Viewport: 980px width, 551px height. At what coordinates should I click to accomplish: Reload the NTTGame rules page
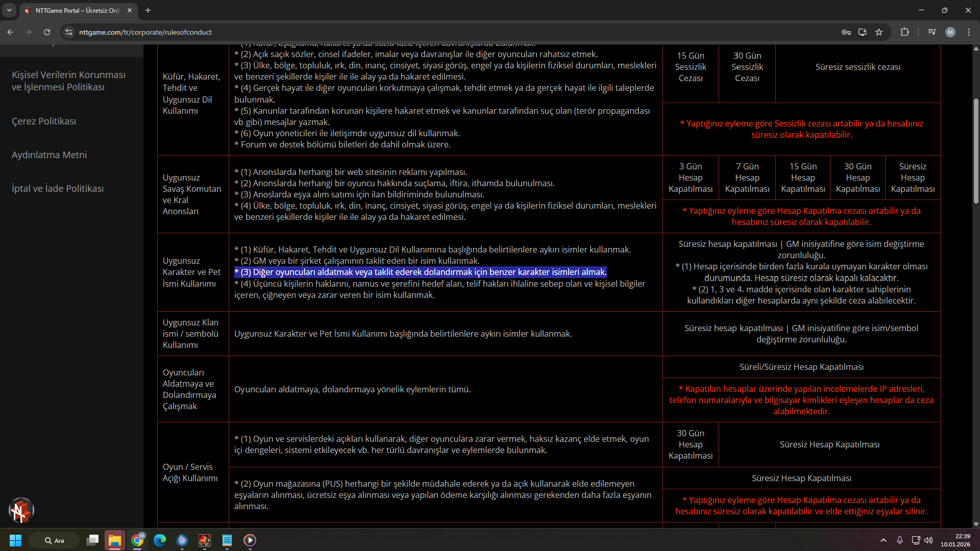tap(47, 32)
